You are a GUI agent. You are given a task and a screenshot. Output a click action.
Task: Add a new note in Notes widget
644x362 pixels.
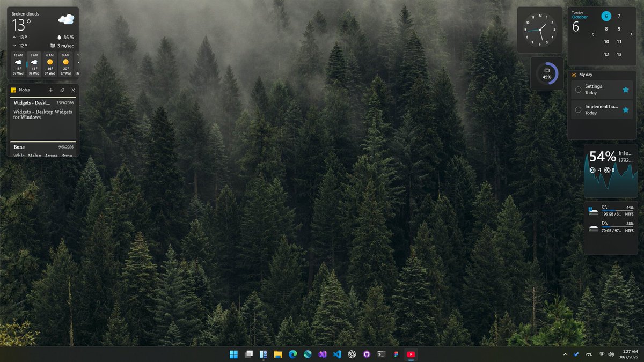pyautogui.click(x=50, y=90)
